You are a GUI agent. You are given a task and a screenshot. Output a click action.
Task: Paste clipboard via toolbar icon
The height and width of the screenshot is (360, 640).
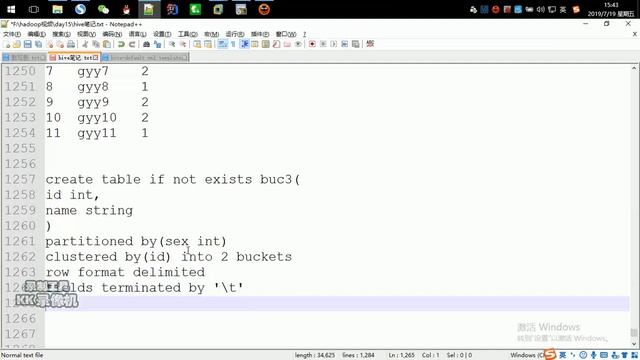click(x=107, y=44)
